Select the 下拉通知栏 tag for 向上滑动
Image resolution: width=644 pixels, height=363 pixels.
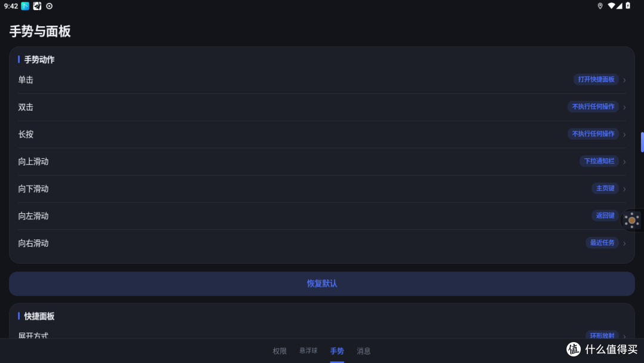[x=599, y=161]
